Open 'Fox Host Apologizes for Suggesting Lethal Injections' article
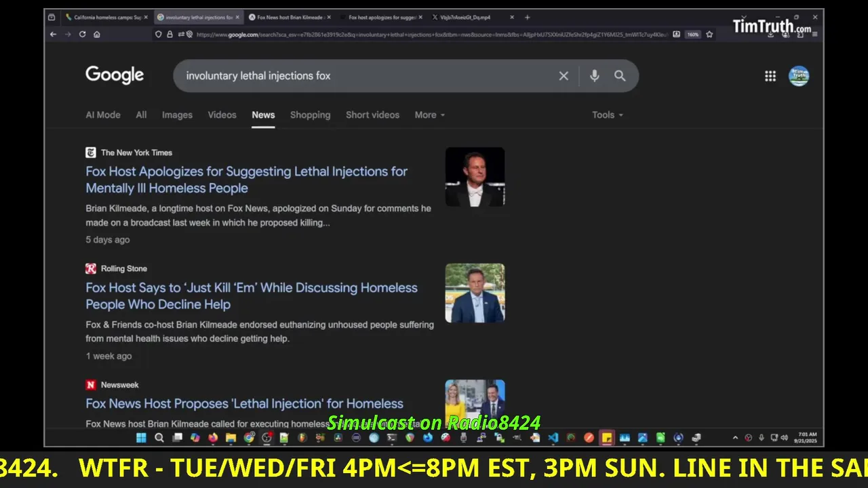Screen dimensions: 868x488 247,180
